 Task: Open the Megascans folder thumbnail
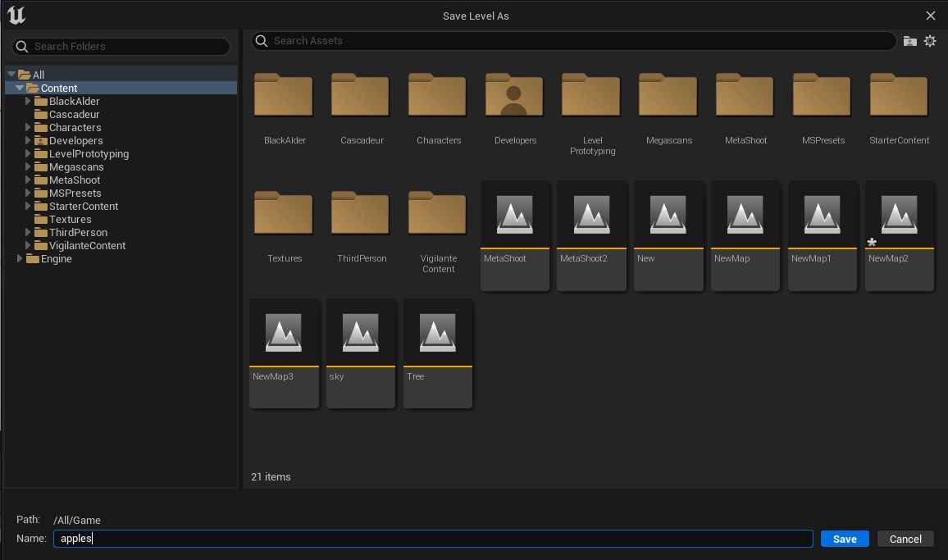pos(668,95)
